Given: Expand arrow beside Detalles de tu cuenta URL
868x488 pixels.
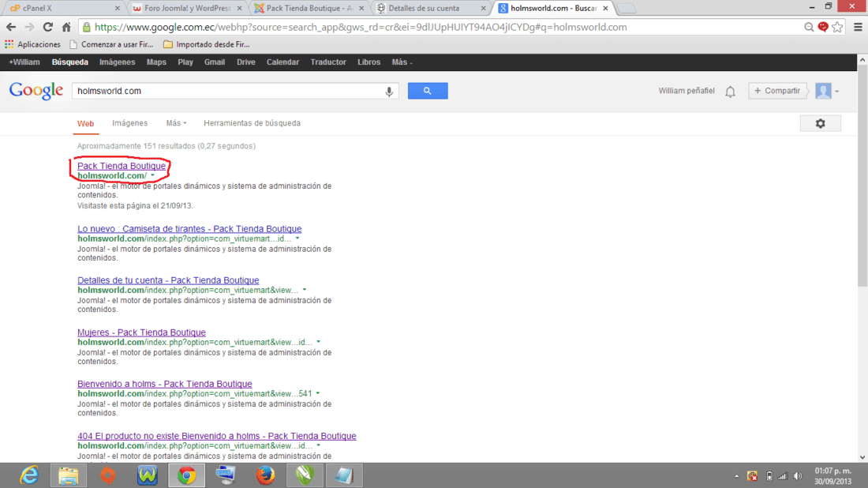Looking at the screenshot, I should click(305, 291).
